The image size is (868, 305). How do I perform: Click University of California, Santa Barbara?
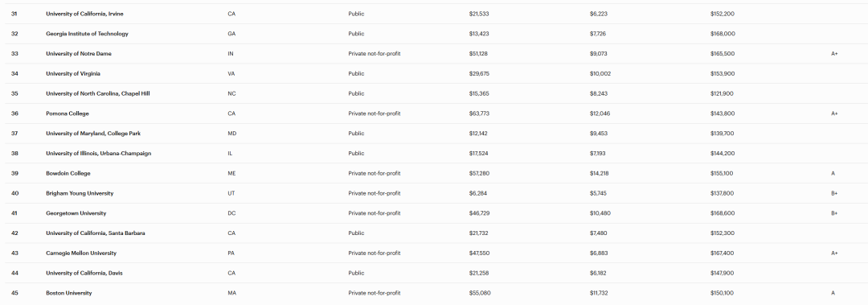click(95, 233)
